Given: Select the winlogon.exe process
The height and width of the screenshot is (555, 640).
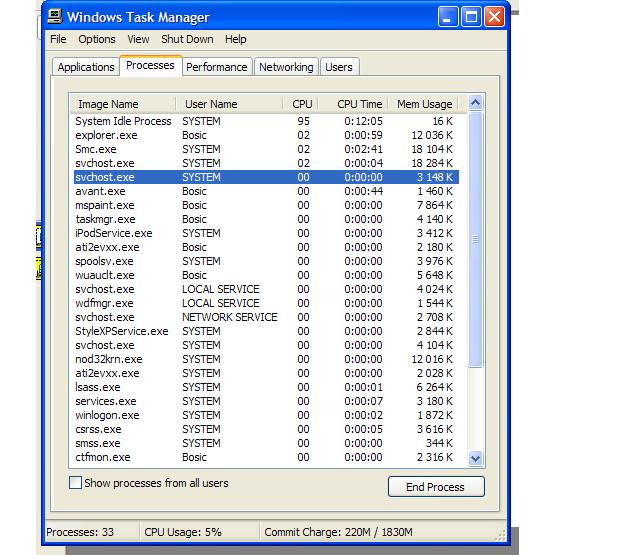Looking at the screenshot, I should tap(266, 415).
